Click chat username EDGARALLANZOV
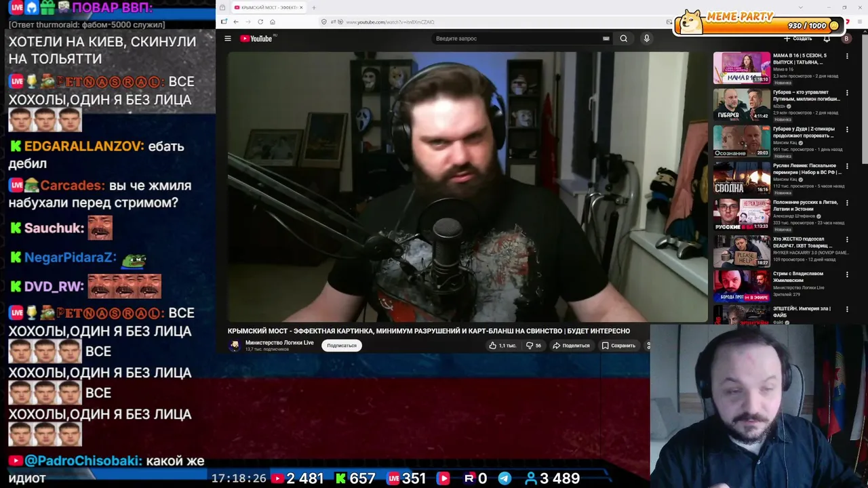Screen dimensions: 868x488 click(84, 146)
